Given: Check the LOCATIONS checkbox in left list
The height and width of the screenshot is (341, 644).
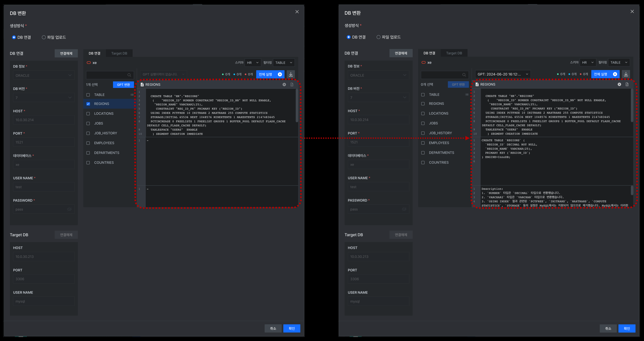Looking at the screenshot, I should click(88, 113).
